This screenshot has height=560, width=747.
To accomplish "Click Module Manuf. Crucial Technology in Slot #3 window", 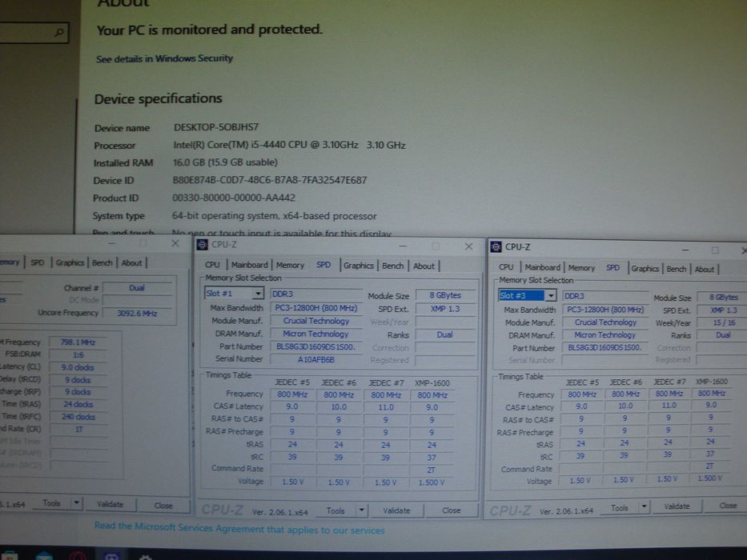I will coord(605,322).
